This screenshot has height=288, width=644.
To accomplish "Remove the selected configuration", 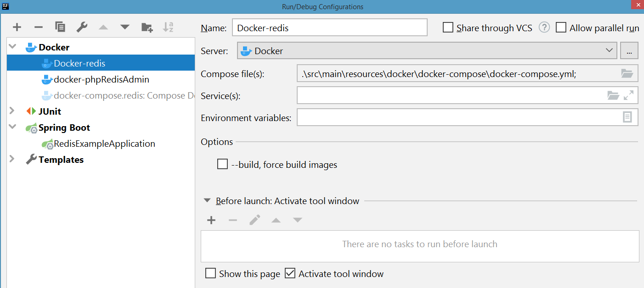I will pos(39,27).
